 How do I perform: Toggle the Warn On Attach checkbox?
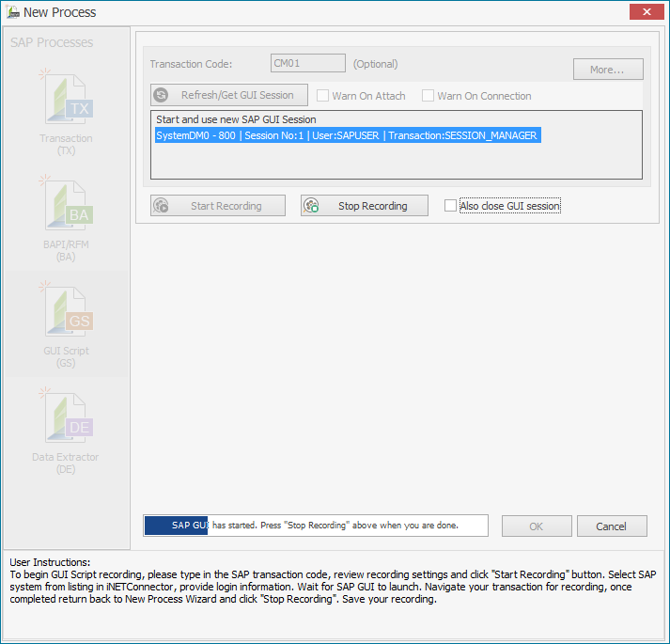[323, 96]
